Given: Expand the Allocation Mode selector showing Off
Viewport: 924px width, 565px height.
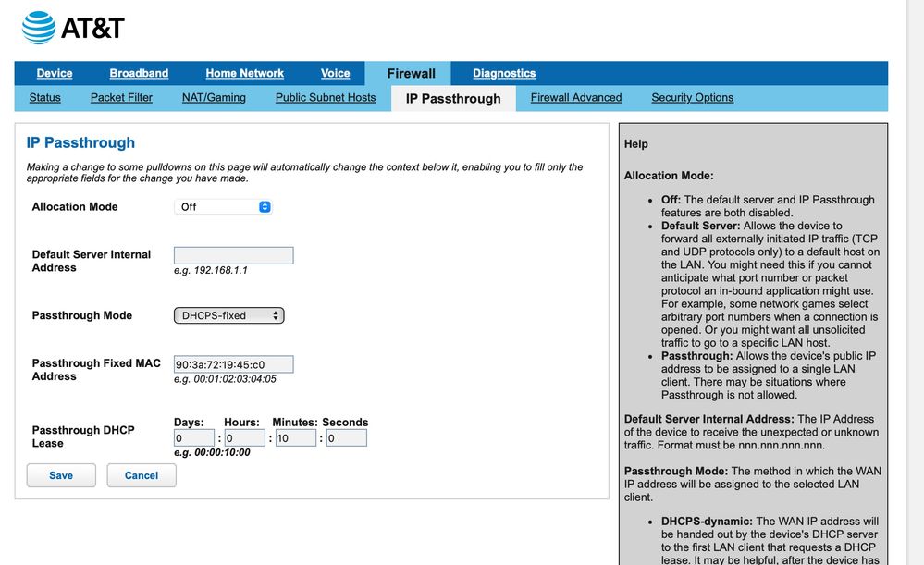Looking at the screenshot, I should (x=222, y=206).
